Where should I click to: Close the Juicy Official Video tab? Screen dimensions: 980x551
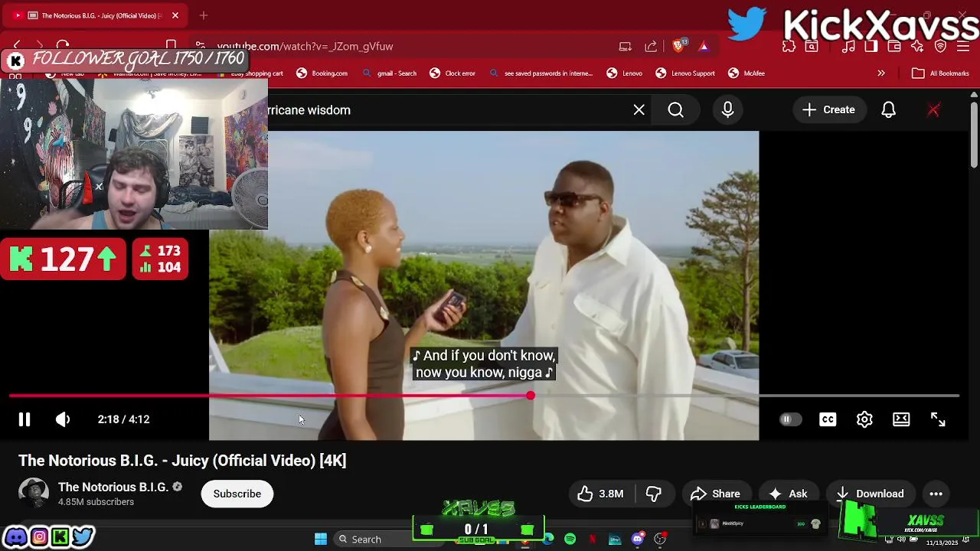(175, 15)
